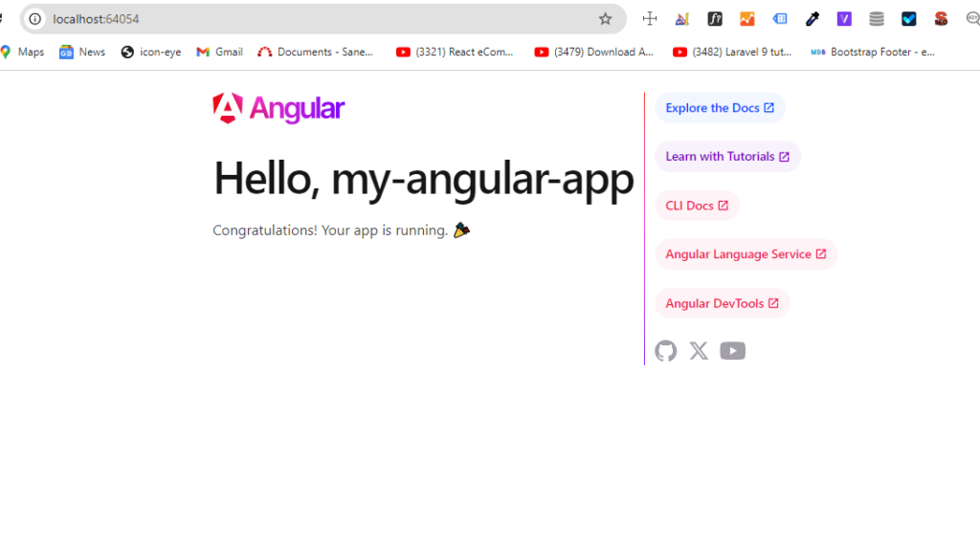Viewport: 980px width, 549px height.
Task: Open the Angular DevTools link
Action: [x=722, y=303]
